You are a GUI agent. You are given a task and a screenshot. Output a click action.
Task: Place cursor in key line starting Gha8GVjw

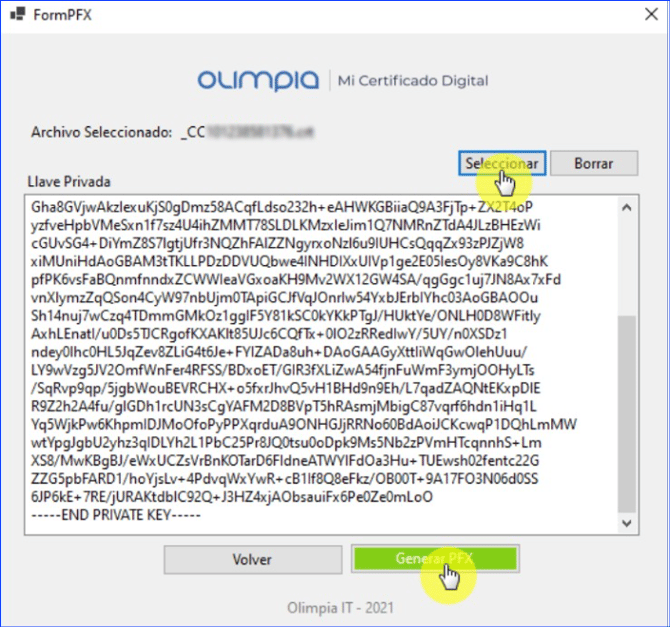click(282, 207)
